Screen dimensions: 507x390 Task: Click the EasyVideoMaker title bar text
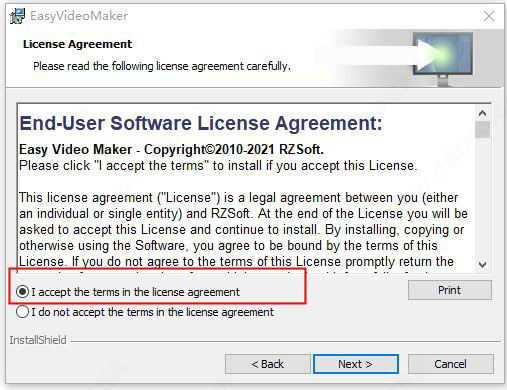(x=79, y=16)
